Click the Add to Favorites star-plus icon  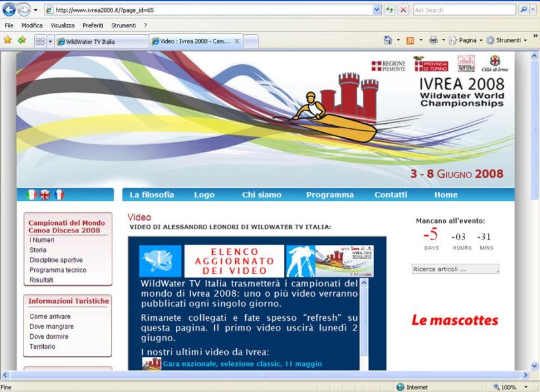click(22, 40)
